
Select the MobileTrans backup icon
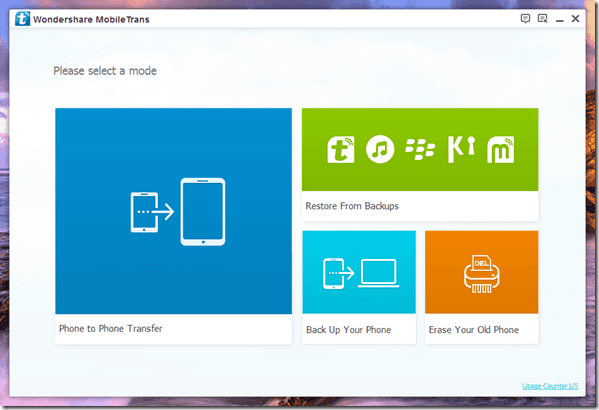[x=341, y=149]
